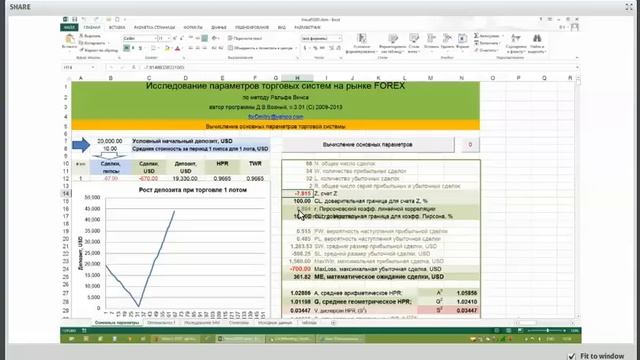Click the Fill (Заполнить) command
This screenshot has height=360, width=640.
487,43
